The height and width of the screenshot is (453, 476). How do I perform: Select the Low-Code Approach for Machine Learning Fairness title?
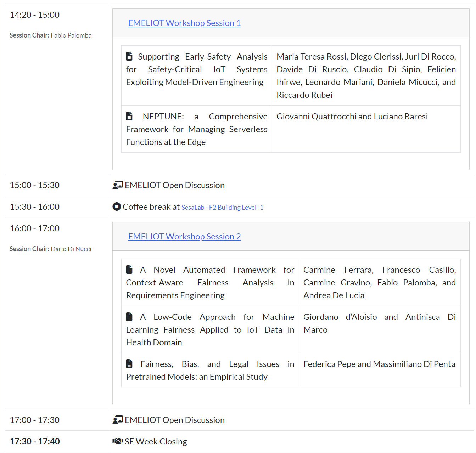210,330
